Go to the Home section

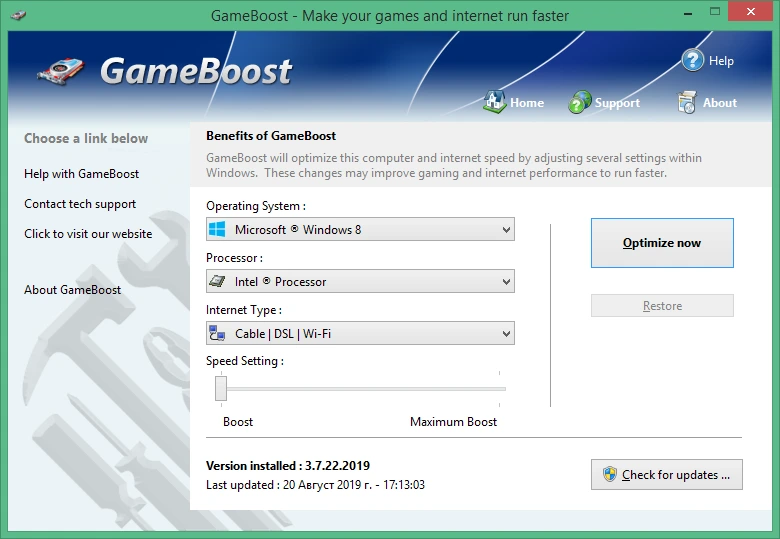coord(527,102)
